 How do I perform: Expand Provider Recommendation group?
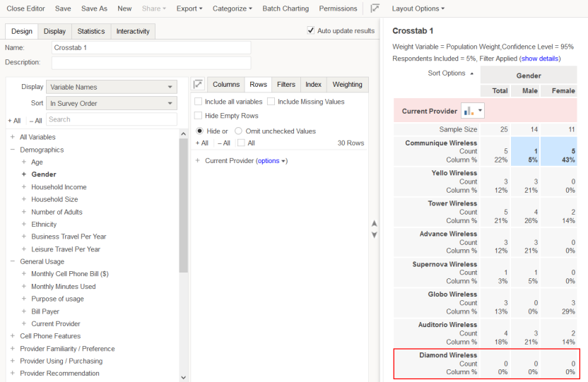(13, 373)
